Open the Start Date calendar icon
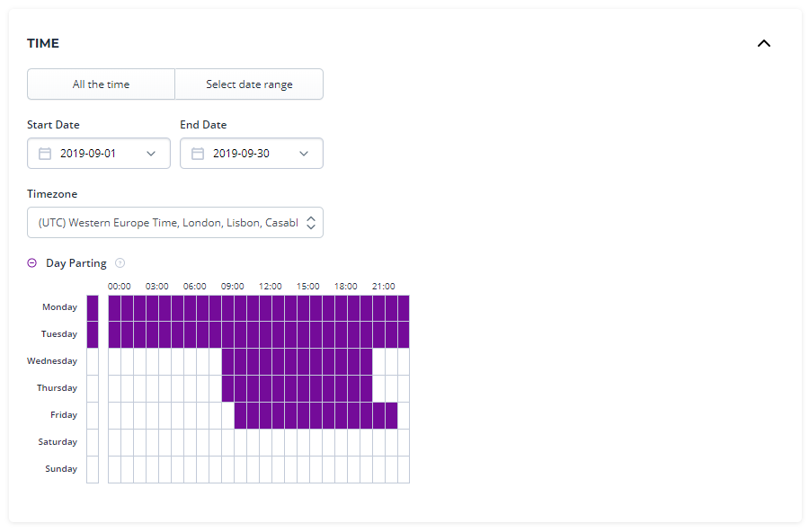The width and height of the screenshot is (809, 532). (x=44, y=153)
